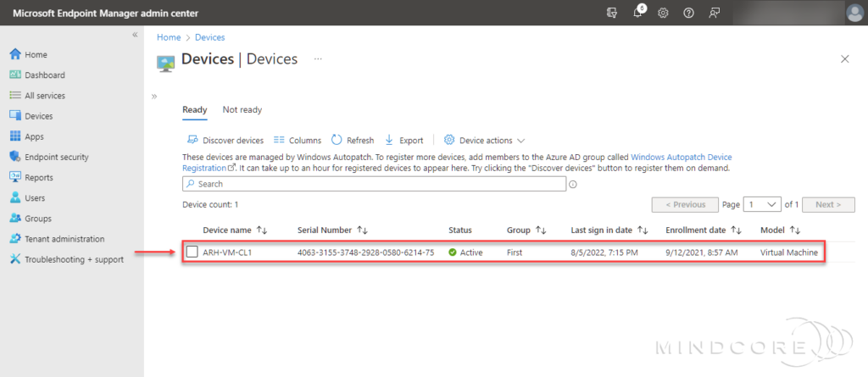Click the enrollment date 9/12/2021, 8:57 AM
This screenshot has width=868, height=377.
coord(701,252)
